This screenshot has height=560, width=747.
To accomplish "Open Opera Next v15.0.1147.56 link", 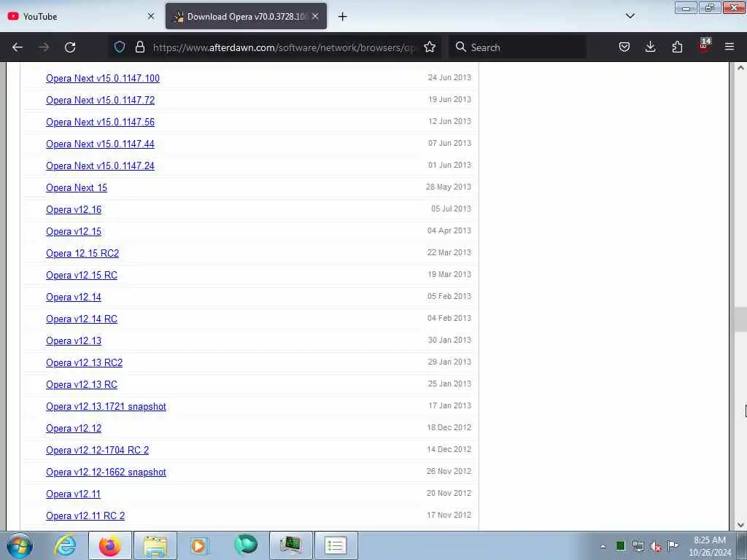I will click(x=100, y=122).
